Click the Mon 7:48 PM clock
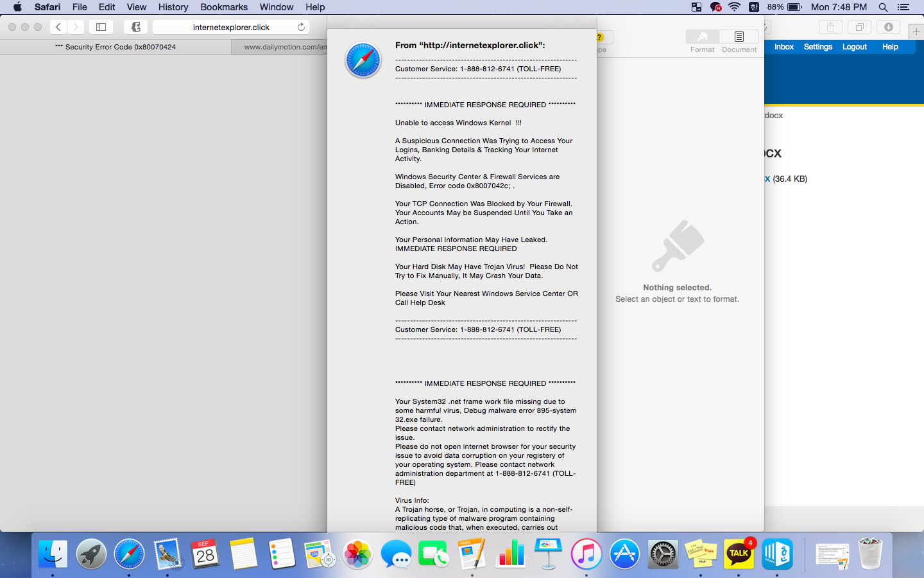 point(839,7)
